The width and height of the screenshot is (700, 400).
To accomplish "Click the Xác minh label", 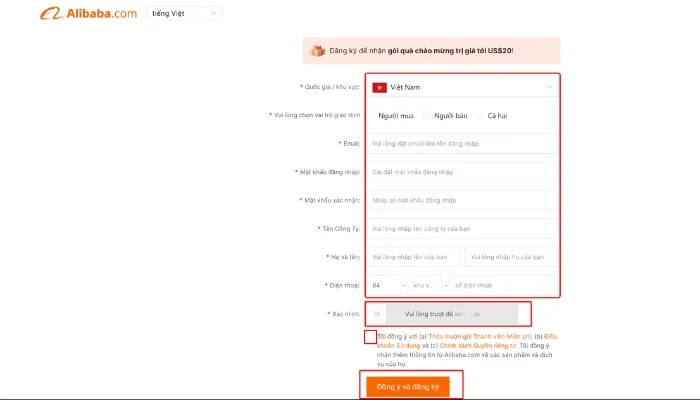I will click(x=346, y=314).
